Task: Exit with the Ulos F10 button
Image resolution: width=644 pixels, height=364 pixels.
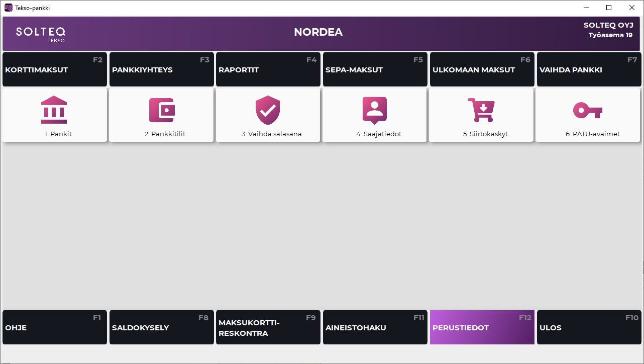Action: pyautogui.click(x=589, y=327)
